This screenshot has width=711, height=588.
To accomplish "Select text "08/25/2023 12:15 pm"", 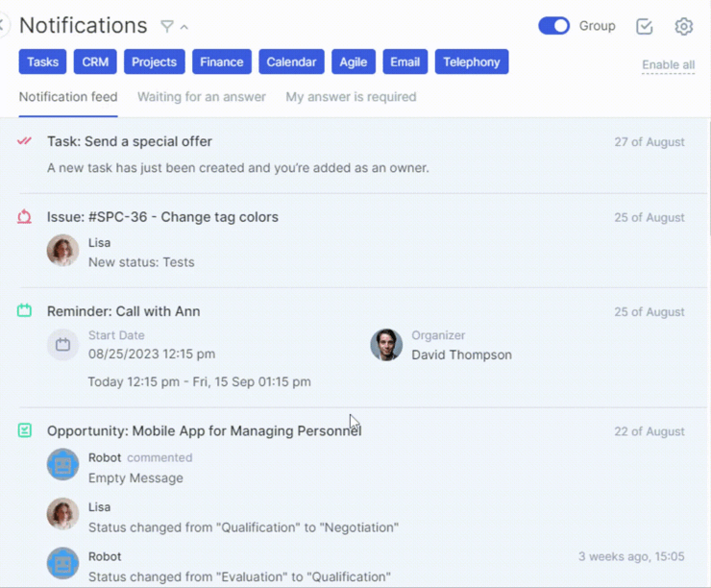I will 152,355.
